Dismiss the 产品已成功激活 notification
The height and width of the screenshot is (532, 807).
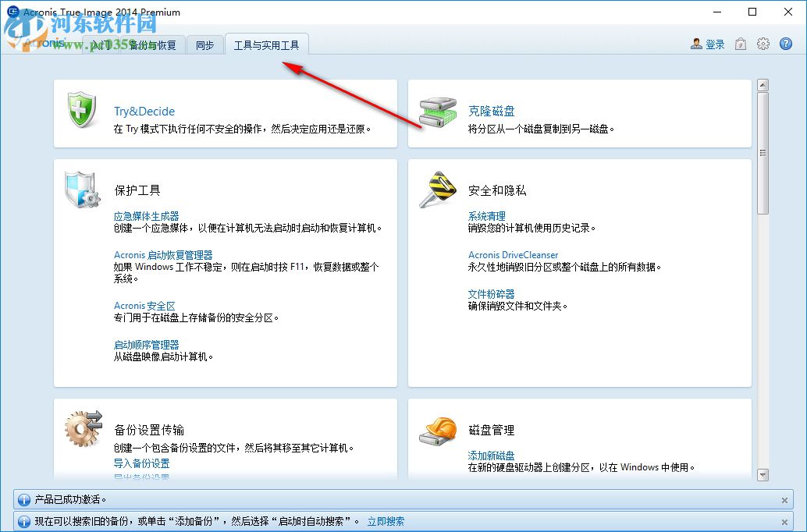pyautogui.click(x=784, y=500)
